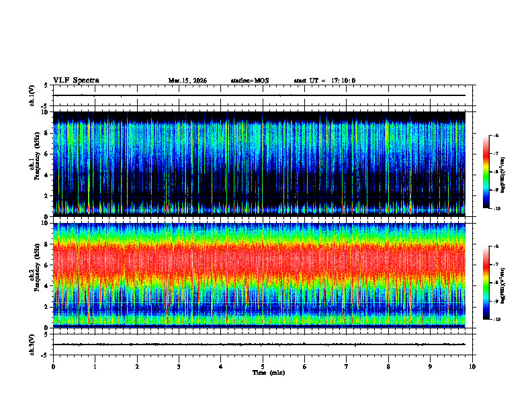
Task: Click time axis tick label "5"
Action: (263, 367)
